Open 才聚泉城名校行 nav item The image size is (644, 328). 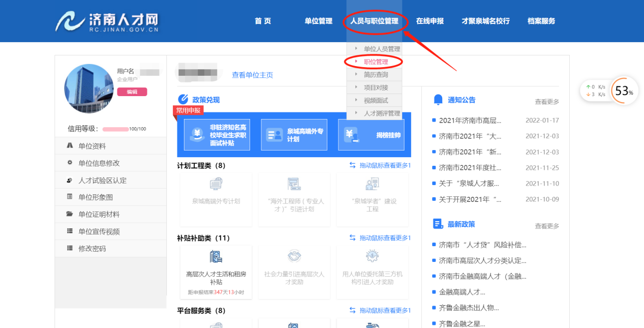tap(485, 21)
